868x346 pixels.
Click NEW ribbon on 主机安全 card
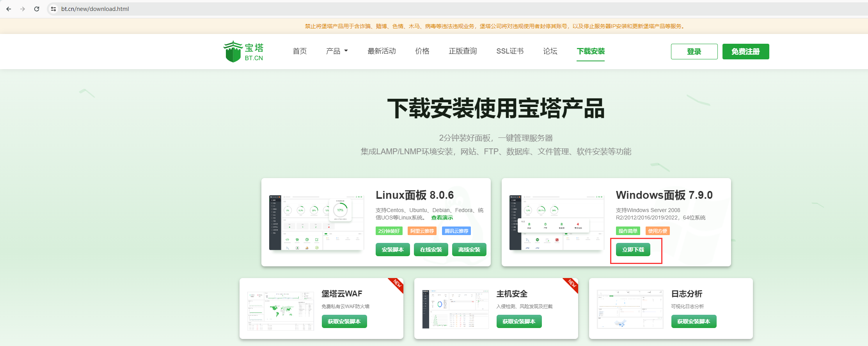point(572,284)
